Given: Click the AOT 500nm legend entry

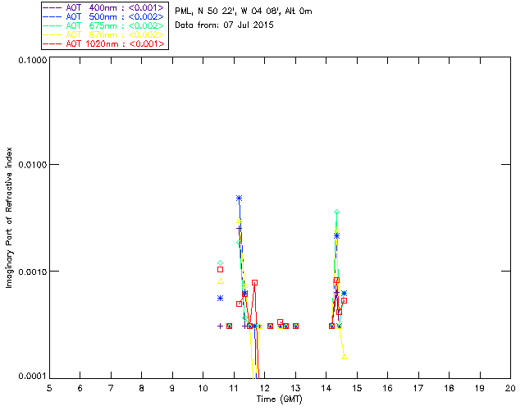Looking at the screenshot, I should coord(104,16).
